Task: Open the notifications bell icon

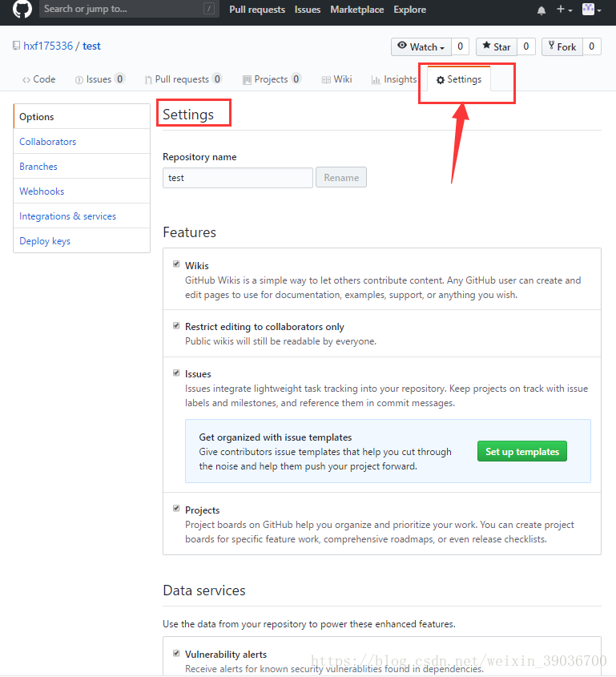Action: (x=542, y=10)
